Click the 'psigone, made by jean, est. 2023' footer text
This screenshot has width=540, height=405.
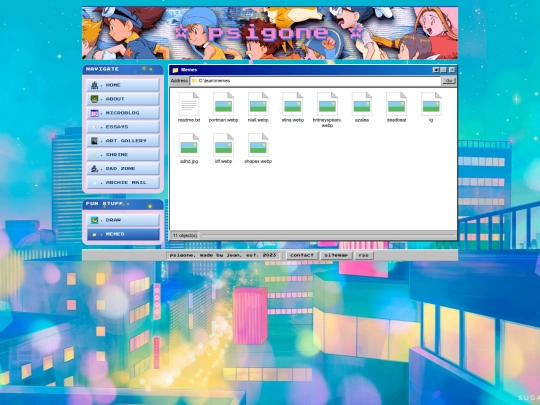pos(223,255)
